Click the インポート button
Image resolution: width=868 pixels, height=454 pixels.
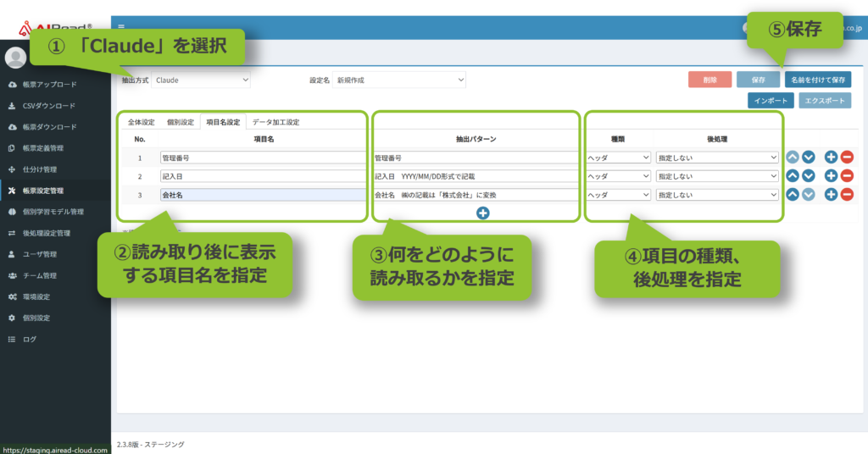pyautogui.click(x=771, y=101)
